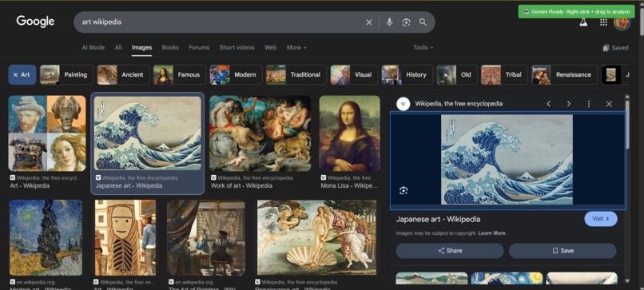Click the Visit button
Viewport: 644px width, 290px height.
601,219
